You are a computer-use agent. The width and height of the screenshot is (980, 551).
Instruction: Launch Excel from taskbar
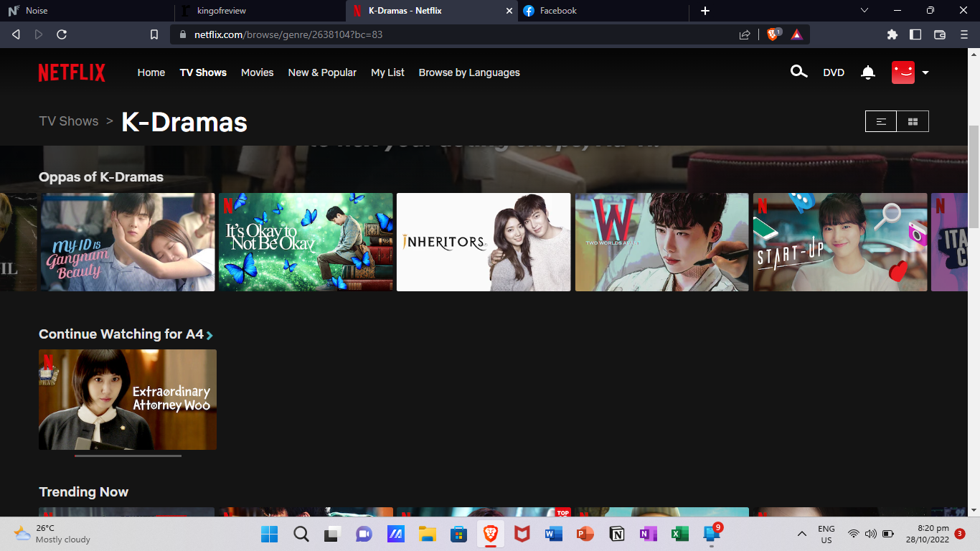click(x=680, y=534)
